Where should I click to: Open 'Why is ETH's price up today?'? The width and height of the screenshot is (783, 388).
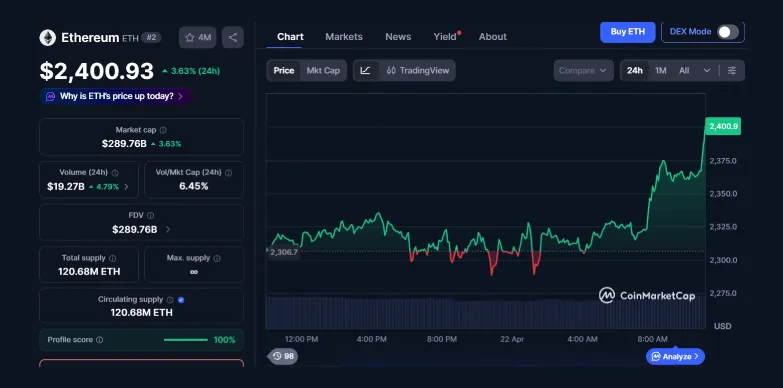coord(115,96)
